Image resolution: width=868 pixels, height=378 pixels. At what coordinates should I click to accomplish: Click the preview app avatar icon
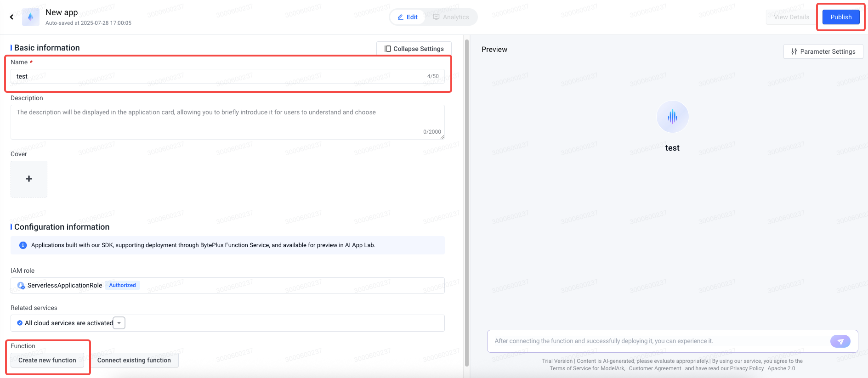point(673,117)
